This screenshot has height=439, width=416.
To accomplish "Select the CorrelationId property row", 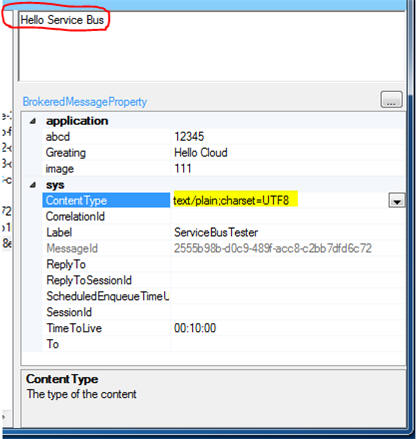I will tap(224, 216).
